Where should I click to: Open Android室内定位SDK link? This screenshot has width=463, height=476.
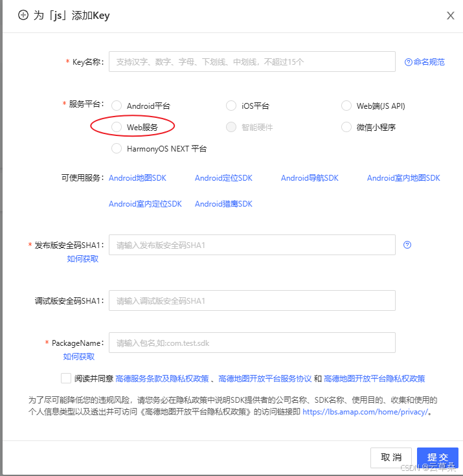tap(145, 204)
